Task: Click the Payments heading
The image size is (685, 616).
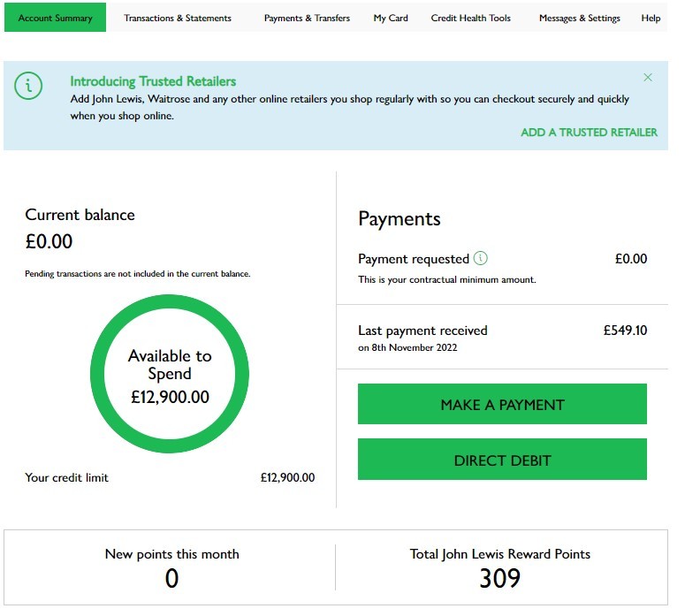Action: (400, 219)
